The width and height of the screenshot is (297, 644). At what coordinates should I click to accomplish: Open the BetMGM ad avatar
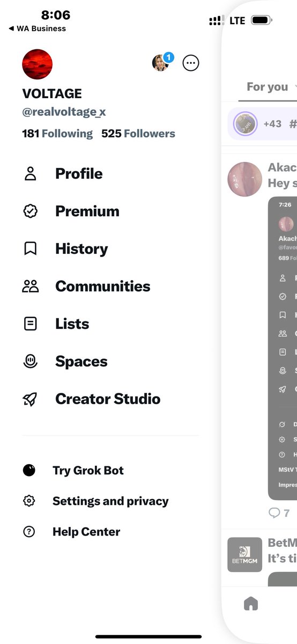click(244, 555)
